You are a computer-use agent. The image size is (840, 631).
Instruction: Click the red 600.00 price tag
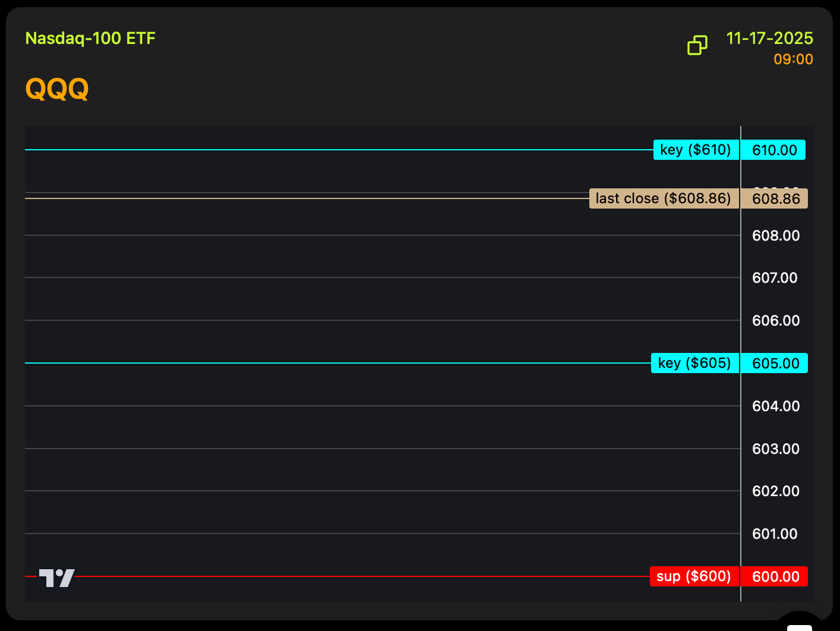click(x=775, y=577)
